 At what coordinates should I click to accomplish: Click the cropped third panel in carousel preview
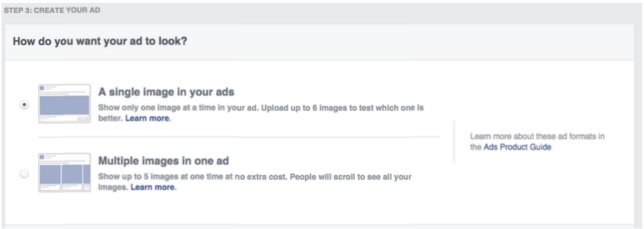pyautogui.click(x=87, y=174)
